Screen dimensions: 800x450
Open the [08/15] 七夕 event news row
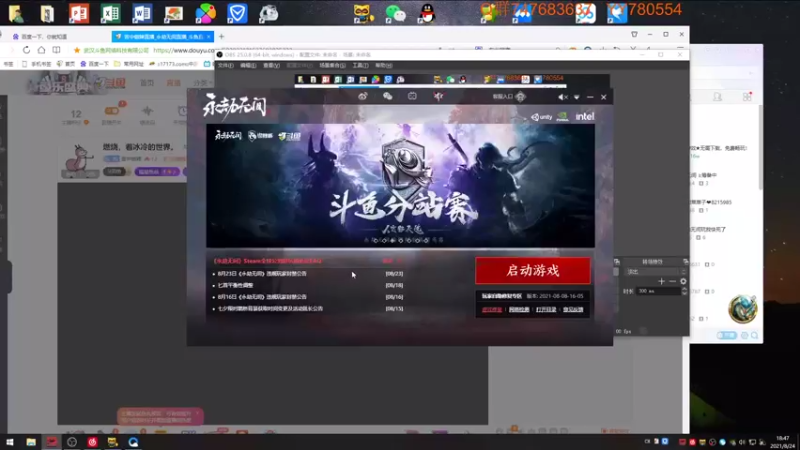pyautogui.click(x=308, y=309)
